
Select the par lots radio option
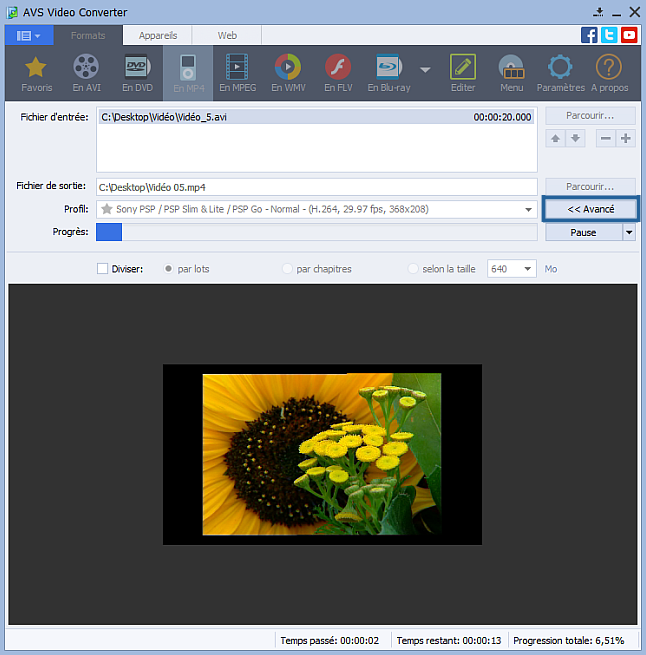(168, 269)
